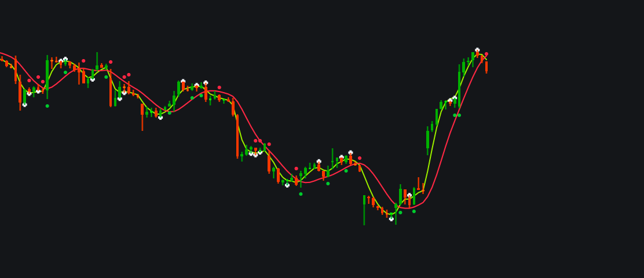
Task: Click the lowest green dot beneath the mid-chart trough
Action: (x=301, y=194)
